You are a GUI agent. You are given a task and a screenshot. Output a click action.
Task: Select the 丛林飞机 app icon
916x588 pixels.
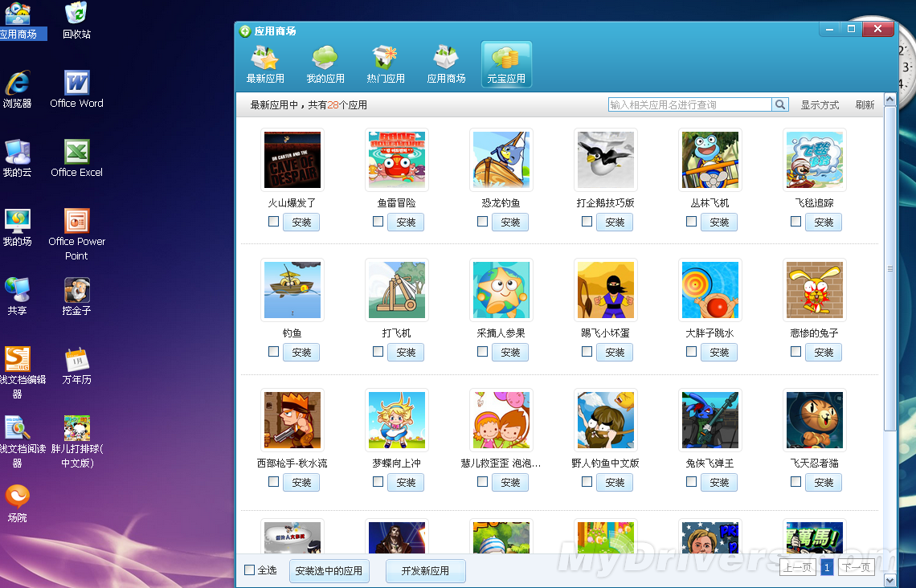[x=710, y=159]
